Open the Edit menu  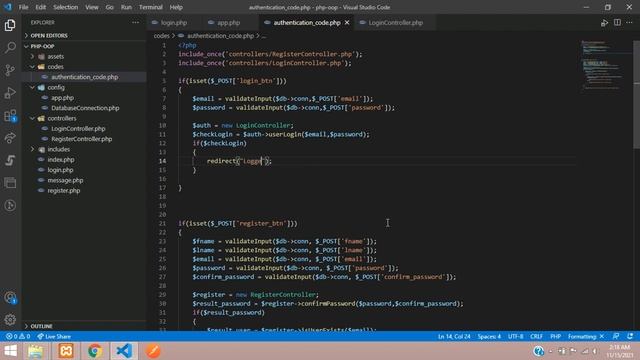40,7
